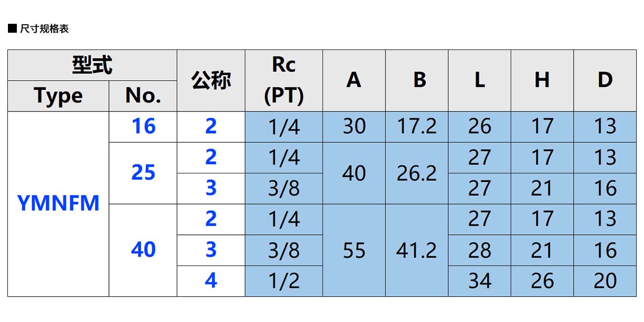Screen dimensions: 644x322
Task: Select the D column header
Action: tap(605, 80)
